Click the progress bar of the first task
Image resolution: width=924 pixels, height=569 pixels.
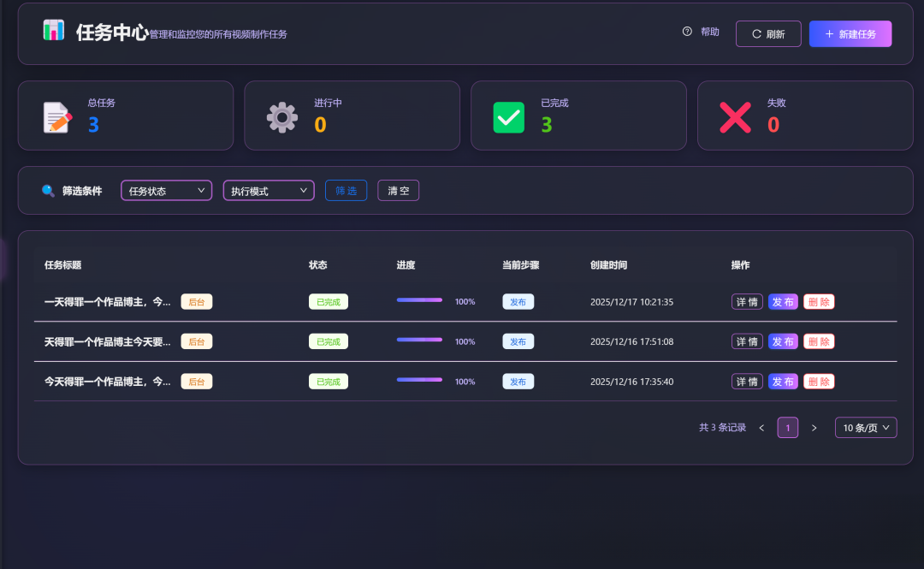tap(419, 300)
